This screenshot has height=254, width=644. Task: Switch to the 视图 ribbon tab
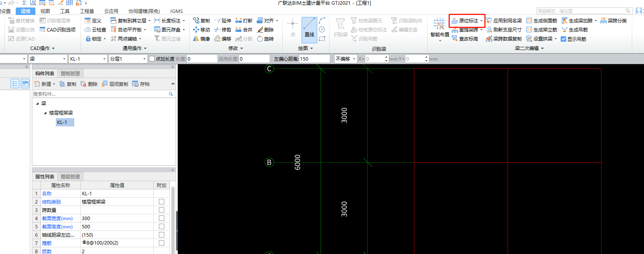45,11
